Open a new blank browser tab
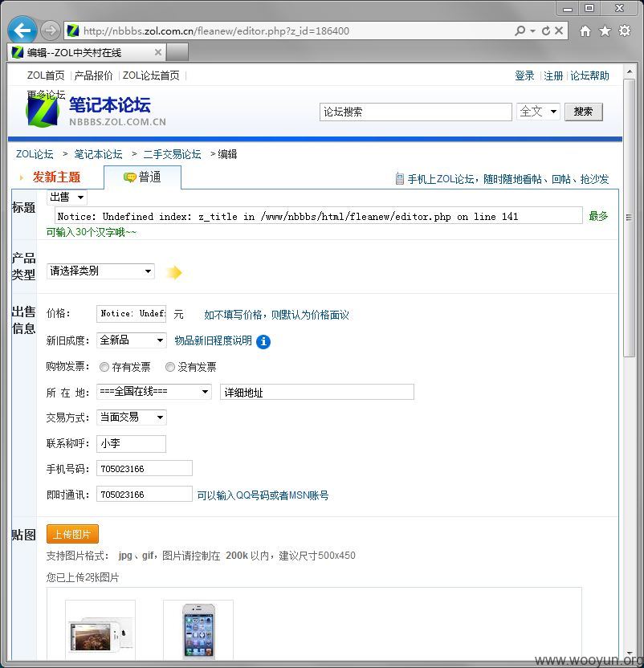This screenshot has width=644, height=668. click(177, 52)
